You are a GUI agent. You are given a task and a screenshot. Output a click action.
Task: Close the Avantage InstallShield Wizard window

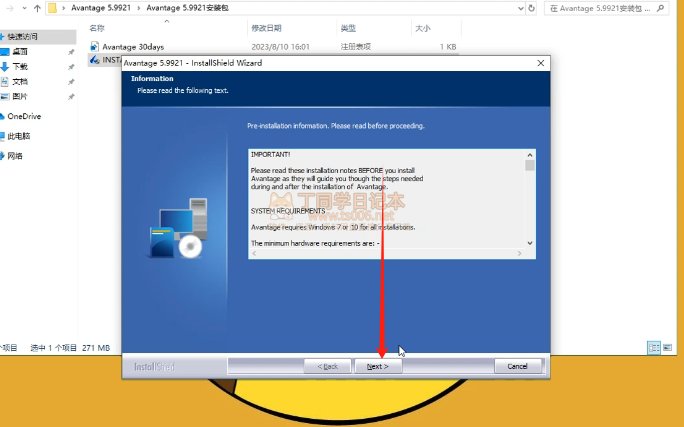pyautogui.click(x=541, y=63)
